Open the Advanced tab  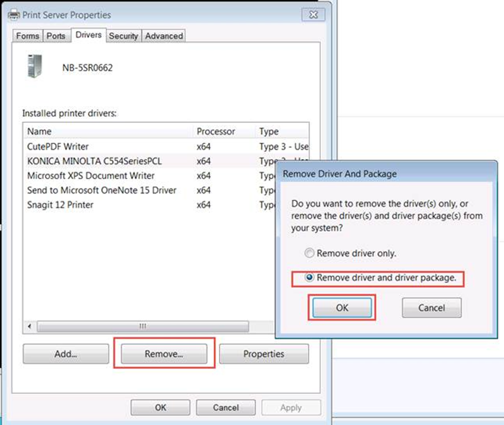(164, 36)
